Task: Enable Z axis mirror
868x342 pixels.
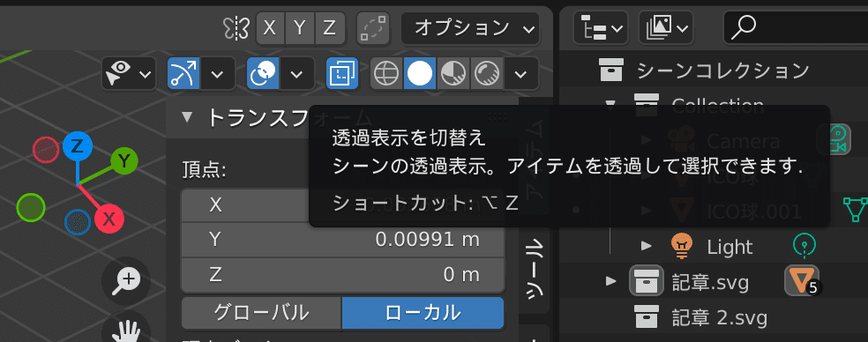Action: click(x=331, y=28)
